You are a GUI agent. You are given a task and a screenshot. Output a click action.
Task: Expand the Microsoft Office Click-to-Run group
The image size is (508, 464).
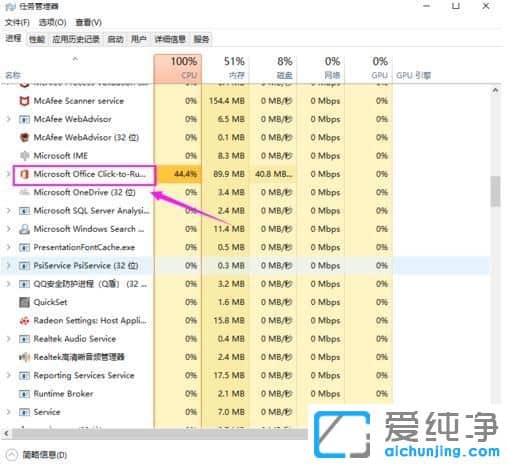coord(9,174)
